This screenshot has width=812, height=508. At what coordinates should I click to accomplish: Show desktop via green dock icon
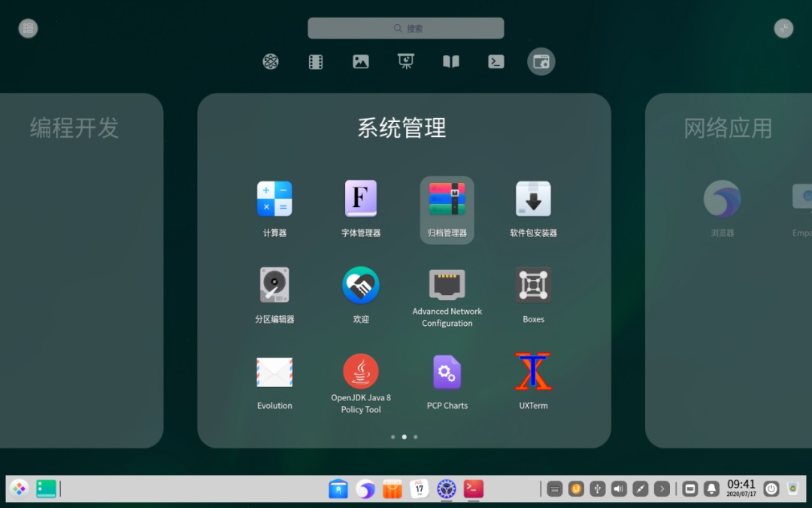(x=46, y=489)
